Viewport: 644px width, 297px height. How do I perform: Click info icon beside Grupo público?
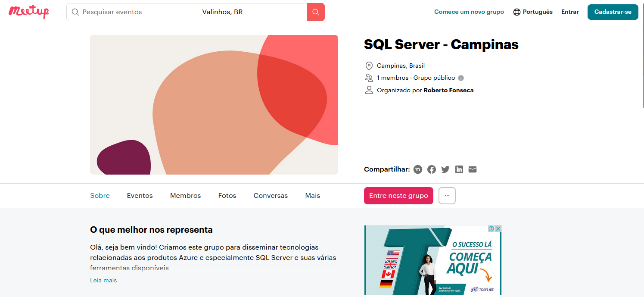pos(461,78)
